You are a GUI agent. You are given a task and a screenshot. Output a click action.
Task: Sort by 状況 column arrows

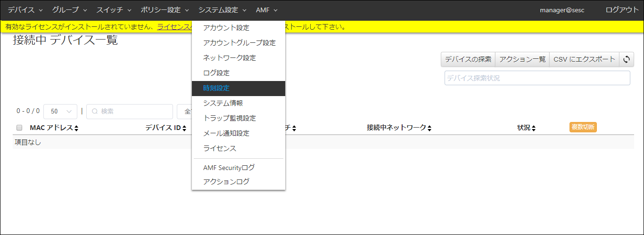534,128
